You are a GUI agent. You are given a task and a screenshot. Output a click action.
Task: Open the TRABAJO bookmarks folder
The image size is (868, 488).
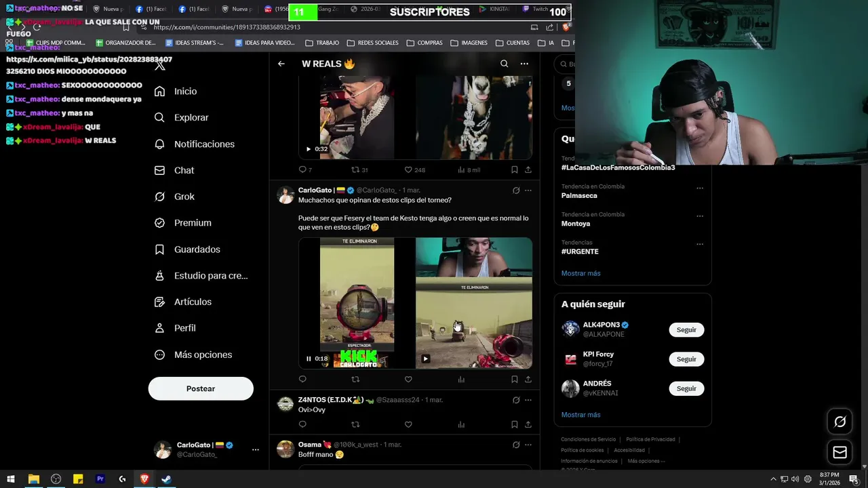[322, 43]
